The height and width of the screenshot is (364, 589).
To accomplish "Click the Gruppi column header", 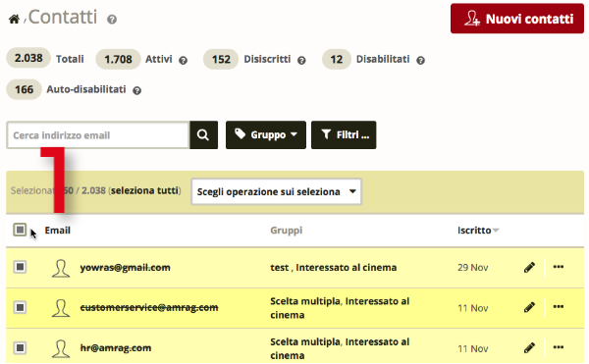I will 287,231.
